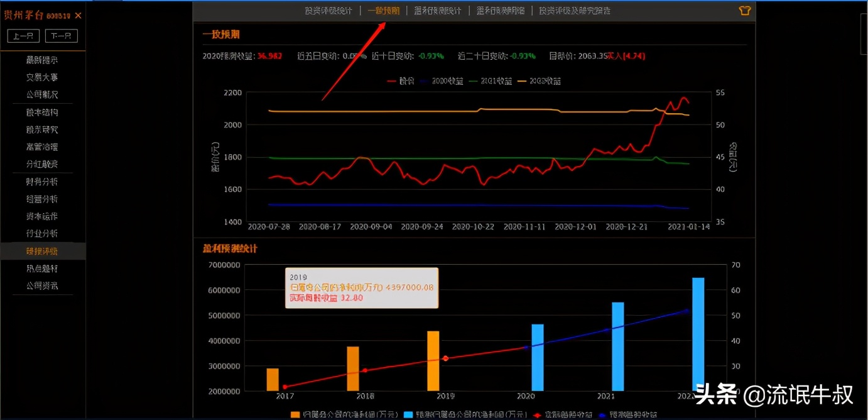Screen dimensions: 868x420
Task: Open 最新提示 from the sidebar
Action: [41, 60]
